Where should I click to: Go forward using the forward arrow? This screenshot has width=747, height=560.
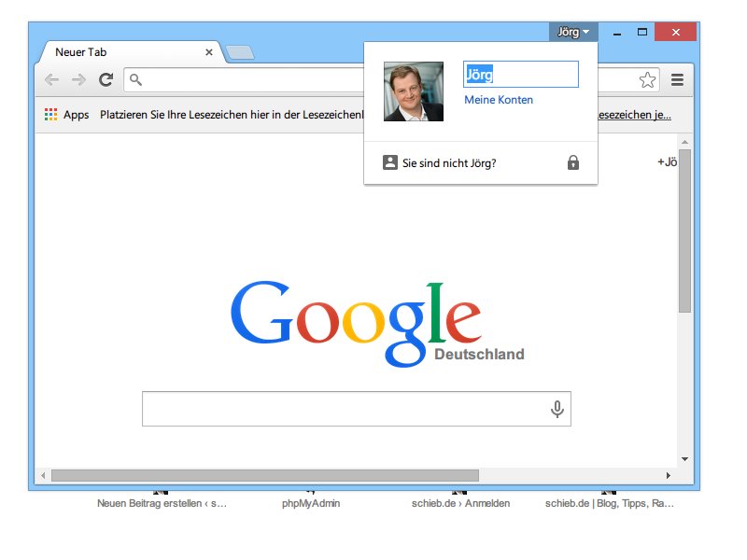point(78,79)
